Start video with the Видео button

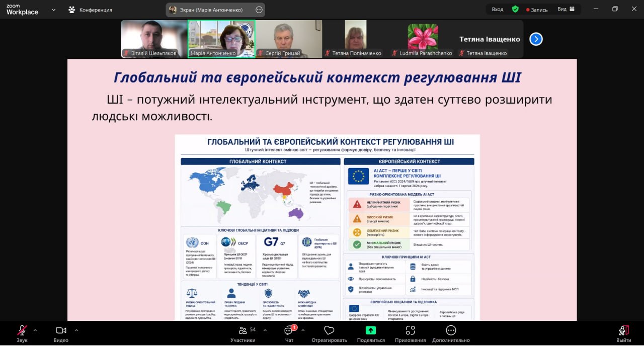[x=61, y=333]
